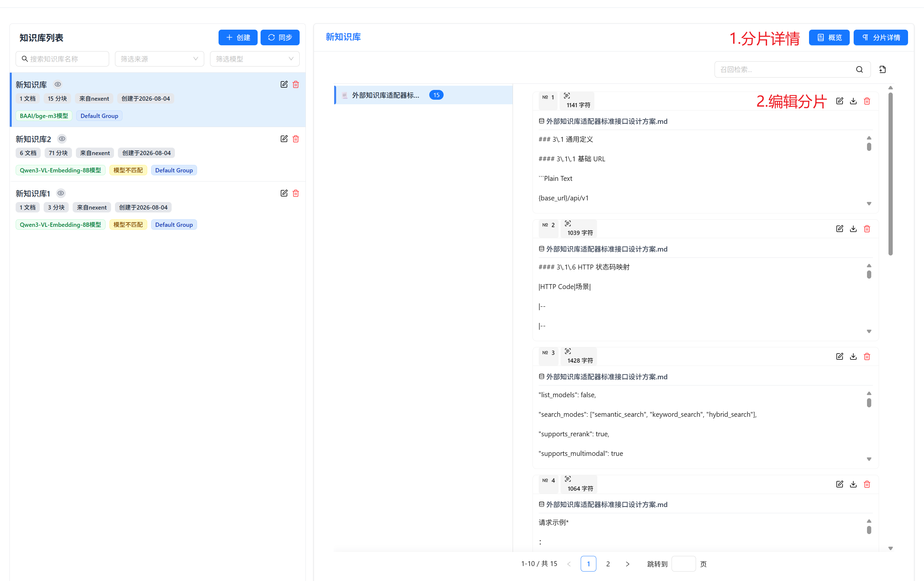
Task: Download chunk No. 1
Action: tap(853, 101)
